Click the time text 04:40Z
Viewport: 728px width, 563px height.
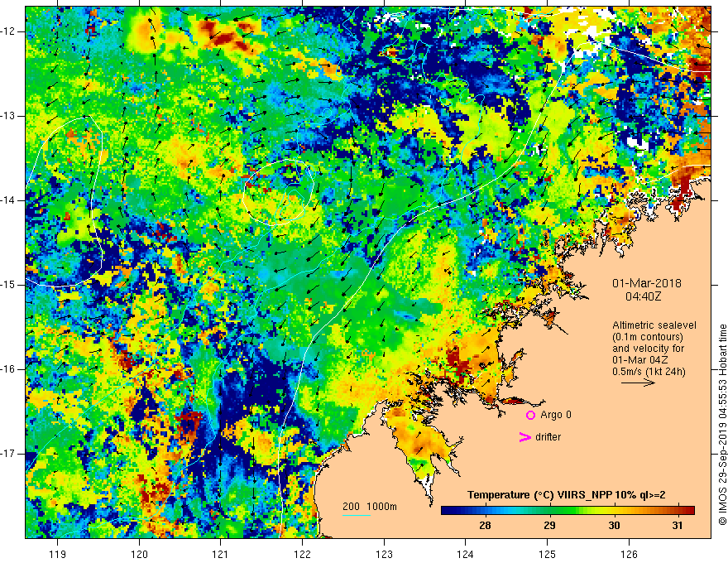point(643,296)
